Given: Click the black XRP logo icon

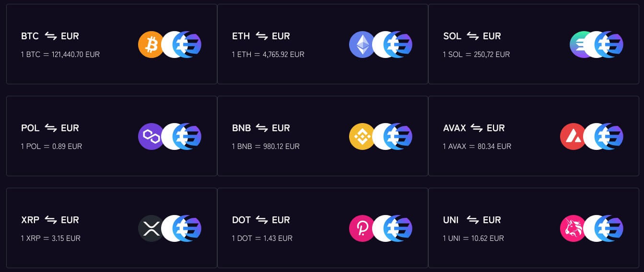Looking at the screenshot, I should click(x=150, y=228).
